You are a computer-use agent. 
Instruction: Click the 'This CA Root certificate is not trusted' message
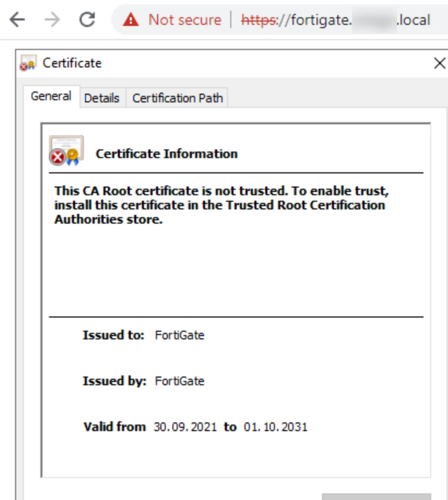[x=221, y=205]
